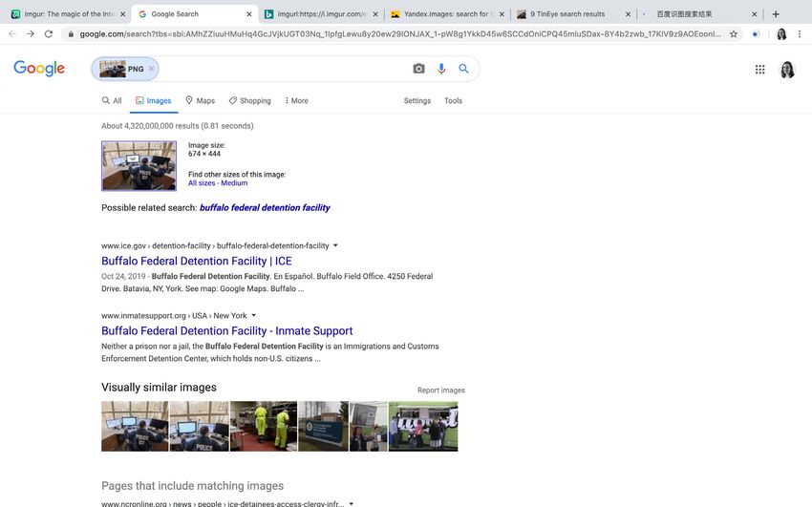Screen dimensions: 812x507
Task: Open Chrome profile avatar in toolbar
Action: point(781,34)
